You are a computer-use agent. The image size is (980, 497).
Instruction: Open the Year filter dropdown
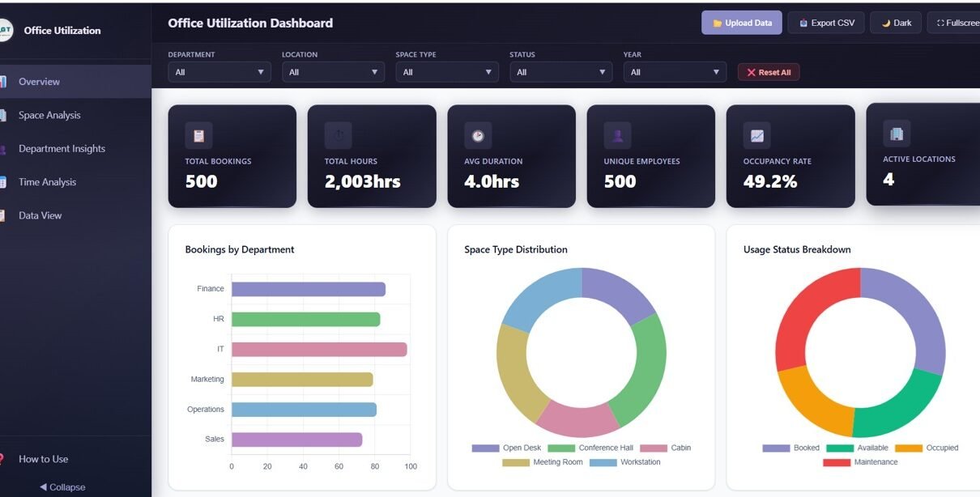674,72
